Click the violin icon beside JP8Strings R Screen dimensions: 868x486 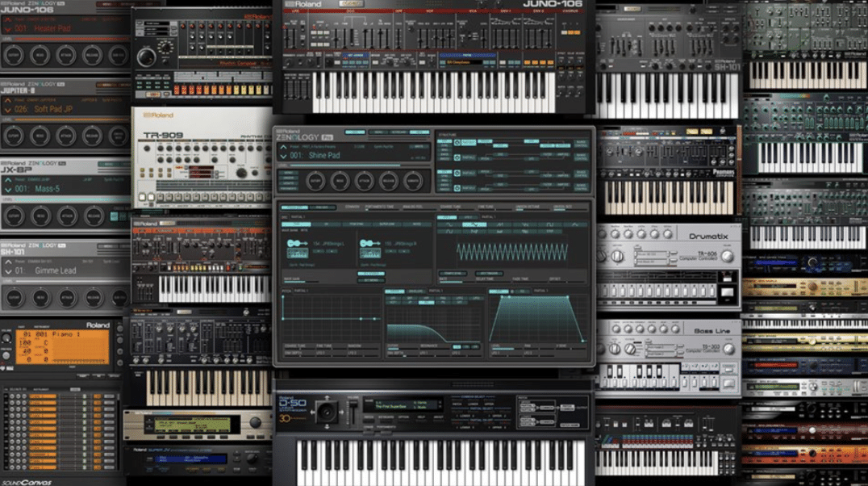369,243
